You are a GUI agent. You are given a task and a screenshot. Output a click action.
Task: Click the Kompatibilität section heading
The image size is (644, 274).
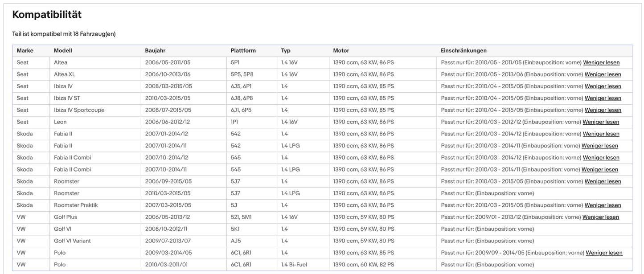click(47, 15)
